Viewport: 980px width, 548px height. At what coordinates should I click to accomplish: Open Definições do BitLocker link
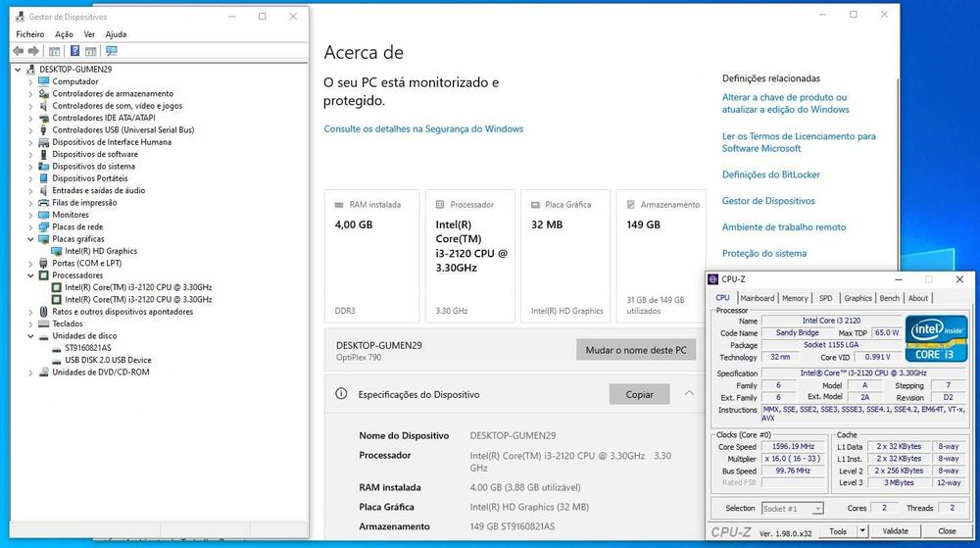pos(770,174)
